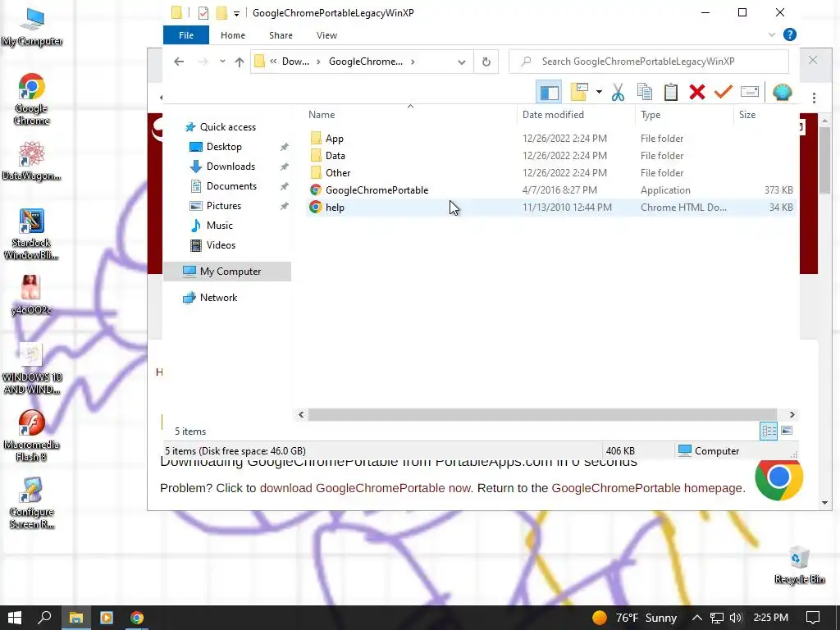This screenshot has height=630, width=840.
Task: Click the Copy icon in toolbar
Action: 645,92
